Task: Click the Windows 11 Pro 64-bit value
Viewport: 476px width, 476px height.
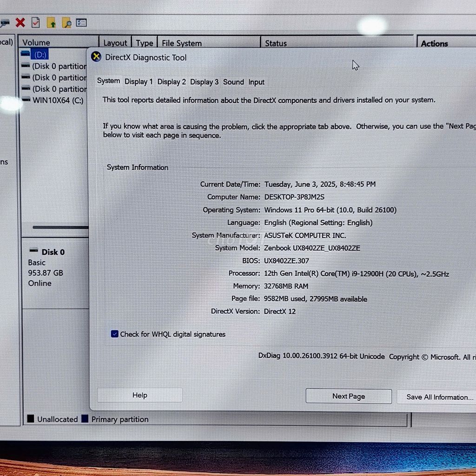Action: click(331, 210)
